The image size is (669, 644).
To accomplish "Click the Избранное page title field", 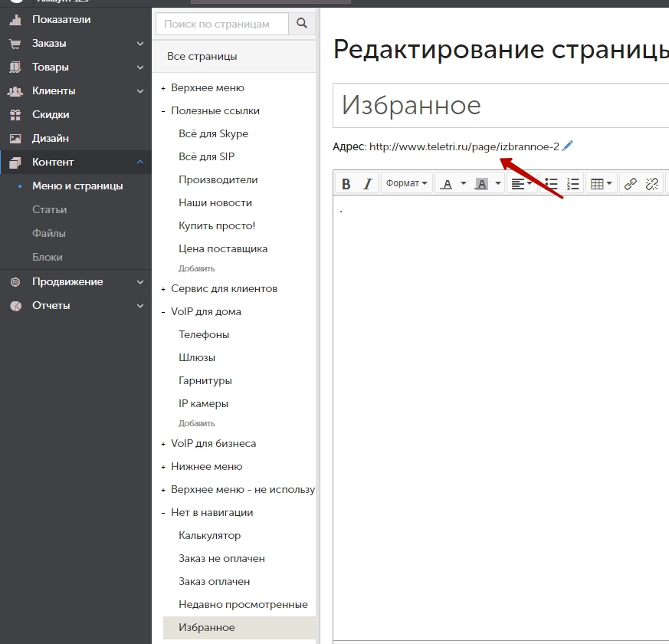I will [501, 105].
